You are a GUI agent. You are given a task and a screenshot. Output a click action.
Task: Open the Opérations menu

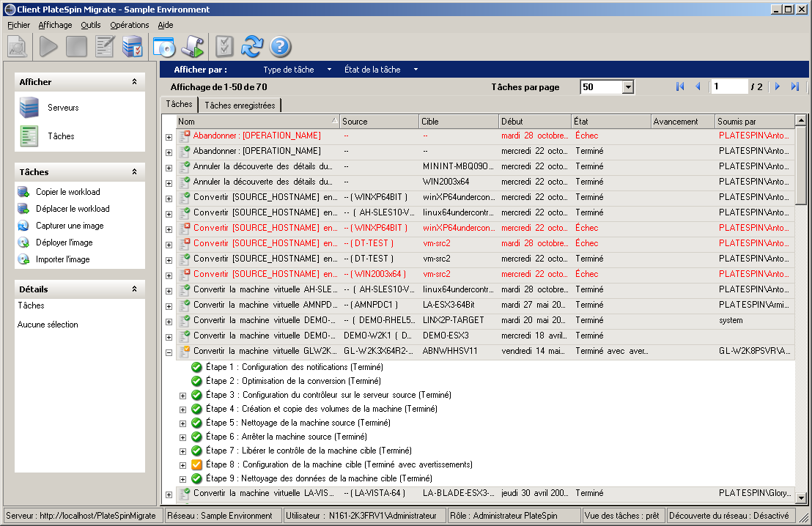point(129,25)
